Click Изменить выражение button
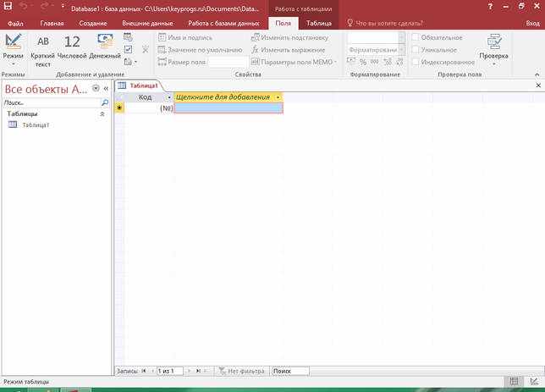Image resolution: width=545 pixels, height=392 pixels. click(288, 50)
